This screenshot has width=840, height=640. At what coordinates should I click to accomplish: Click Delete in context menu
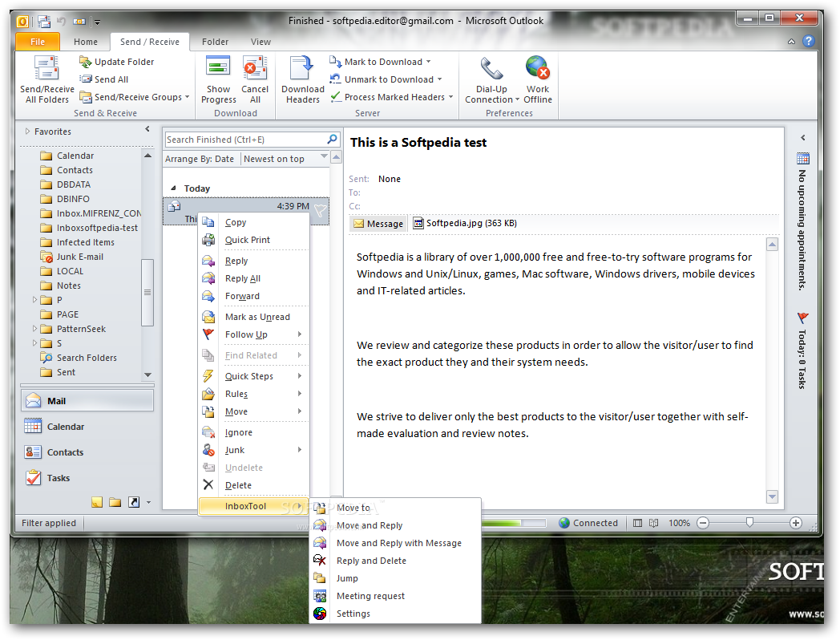(254, 485)
